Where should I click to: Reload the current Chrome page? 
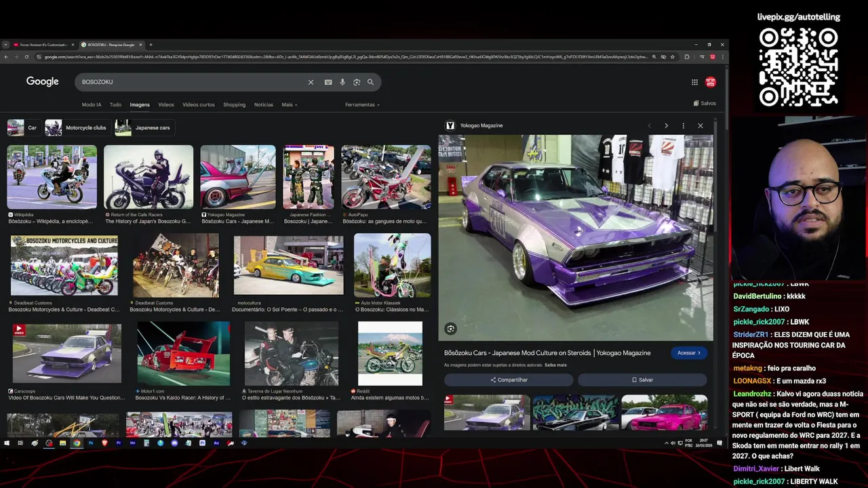[26, 57]
